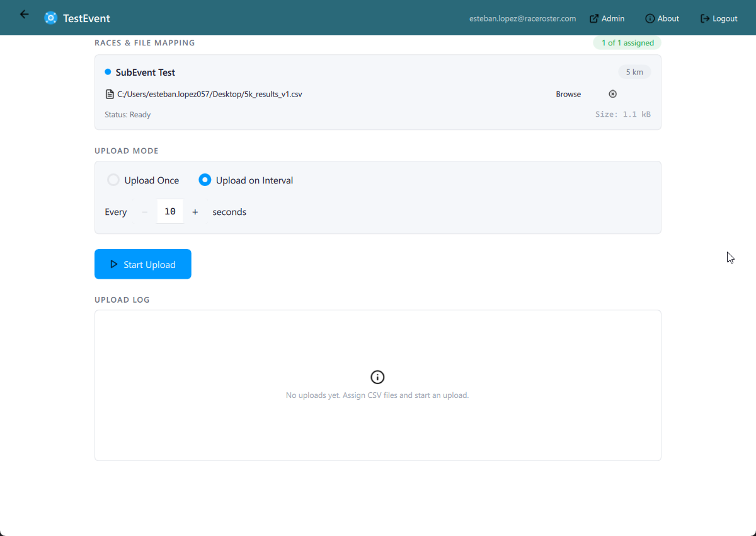756x536 pixels.
Task: Open the Admin menu item
Action: [612, 19]
